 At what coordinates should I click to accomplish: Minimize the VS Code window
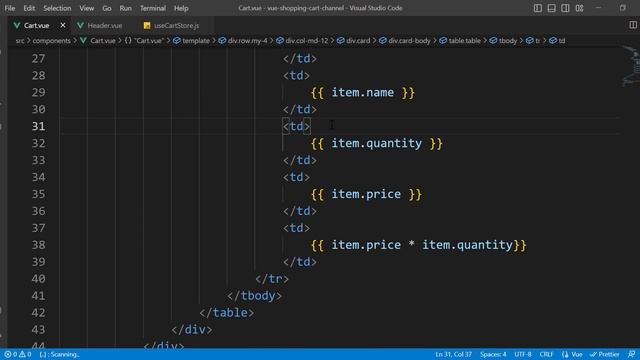[x=598, y=8]
